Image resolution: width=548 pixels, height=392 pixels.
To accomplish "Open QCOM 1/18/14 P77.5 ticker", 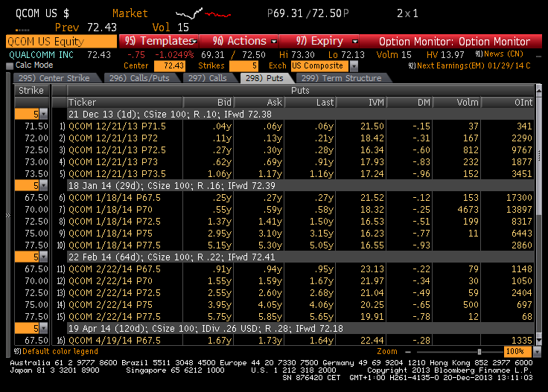I will (x=115, y=245).
